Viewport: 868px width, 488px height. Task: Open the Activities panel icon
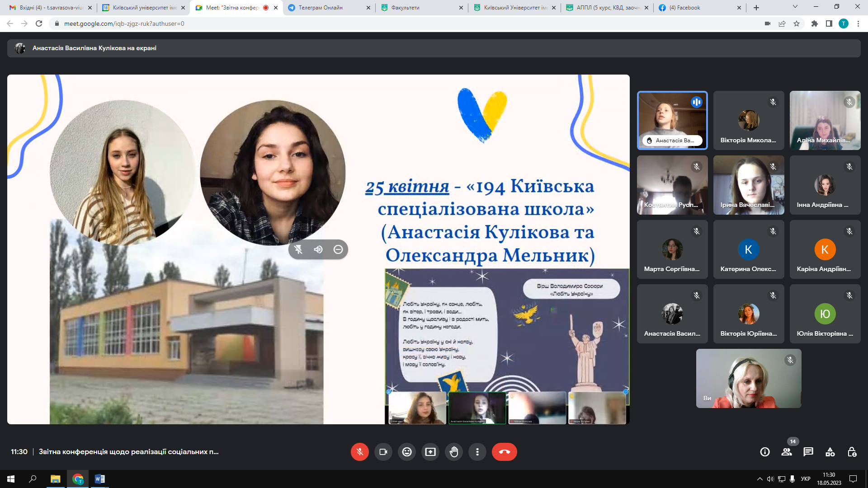830,452
